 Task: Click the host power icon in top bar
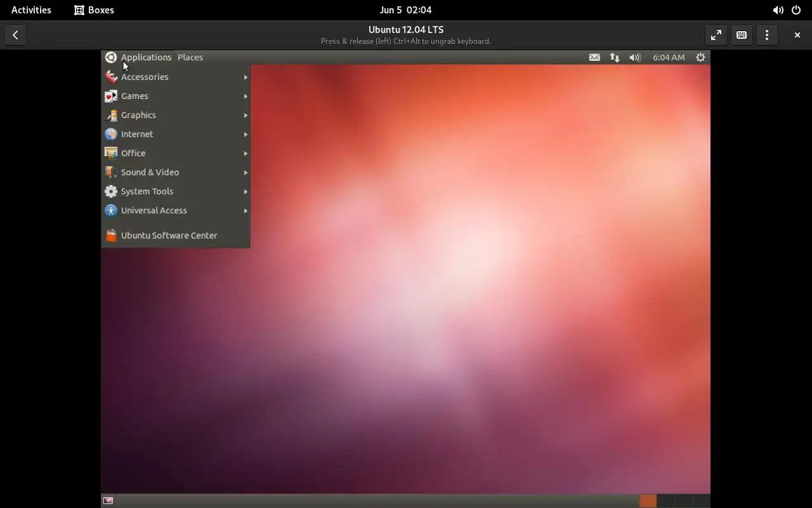point(796,10)
